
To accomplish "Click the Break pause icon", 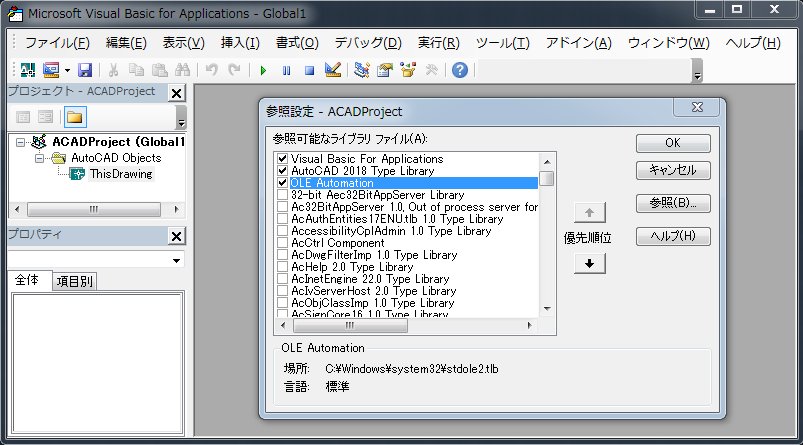I will 286,70.
